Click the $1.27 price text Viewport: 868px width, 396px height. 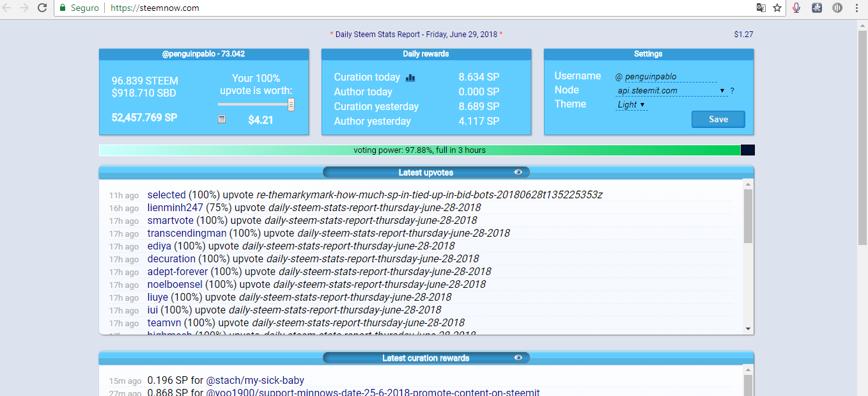click(744, 35)
